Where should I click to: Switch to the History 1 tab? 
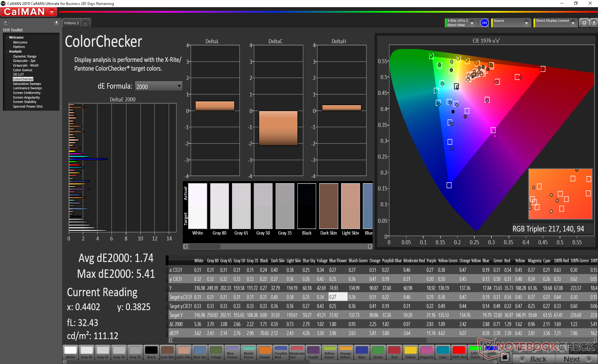coord(71,23)
